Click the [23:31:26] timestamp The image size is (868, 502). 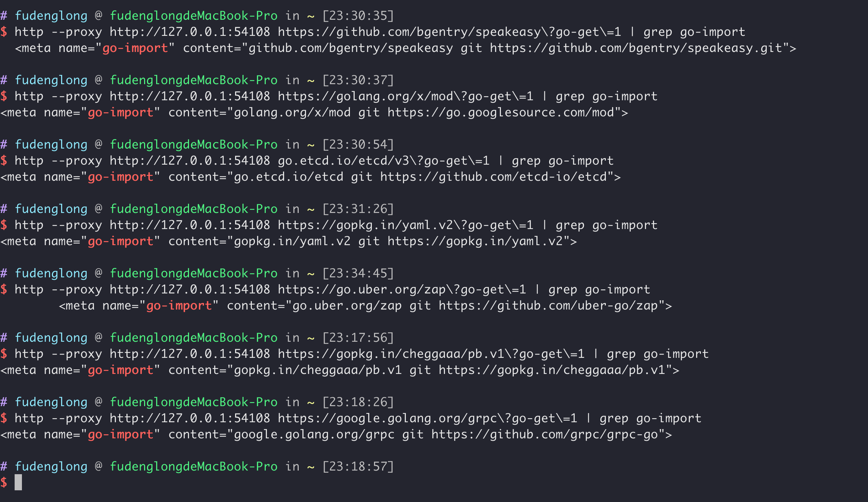pos(358,209)
